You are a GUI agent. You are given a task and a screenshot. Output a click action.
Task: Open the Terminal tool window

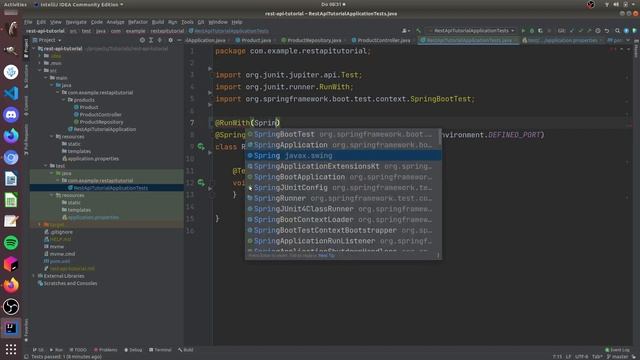tap(160, 350)
